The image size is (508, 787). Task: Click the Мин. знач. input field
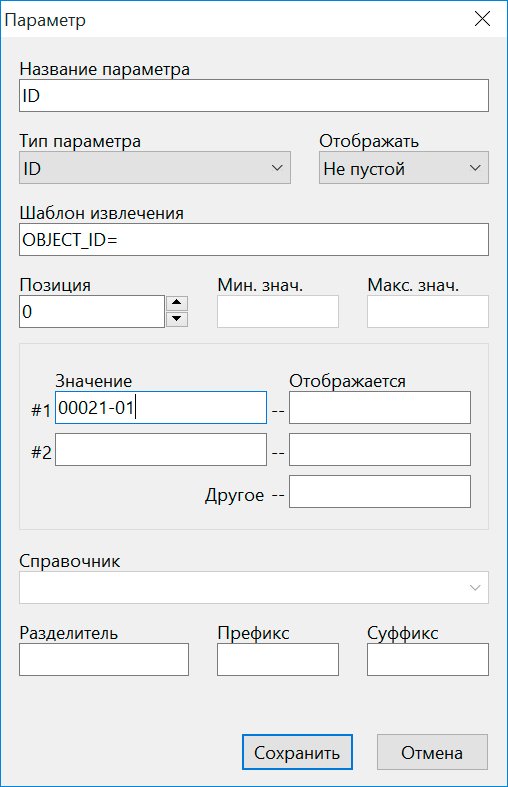(x=278, y=312)
